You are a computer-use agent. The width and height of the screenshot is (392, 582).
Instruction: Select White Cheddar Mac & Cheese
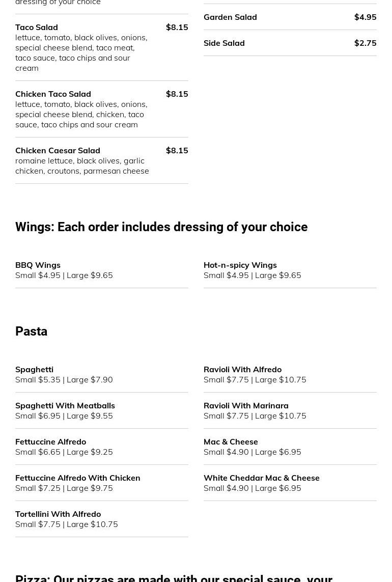[262, 478]
